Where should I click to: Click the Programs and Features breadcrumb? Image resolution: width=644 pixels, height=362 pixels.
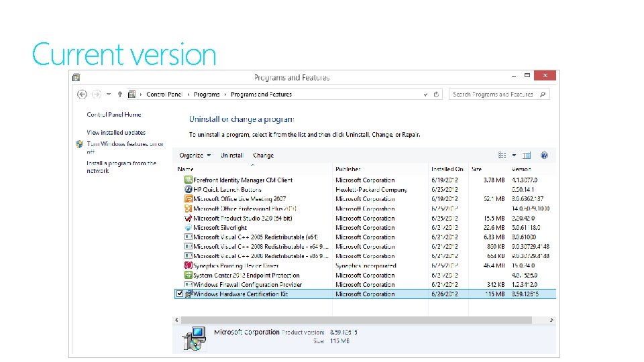point(261,95)
